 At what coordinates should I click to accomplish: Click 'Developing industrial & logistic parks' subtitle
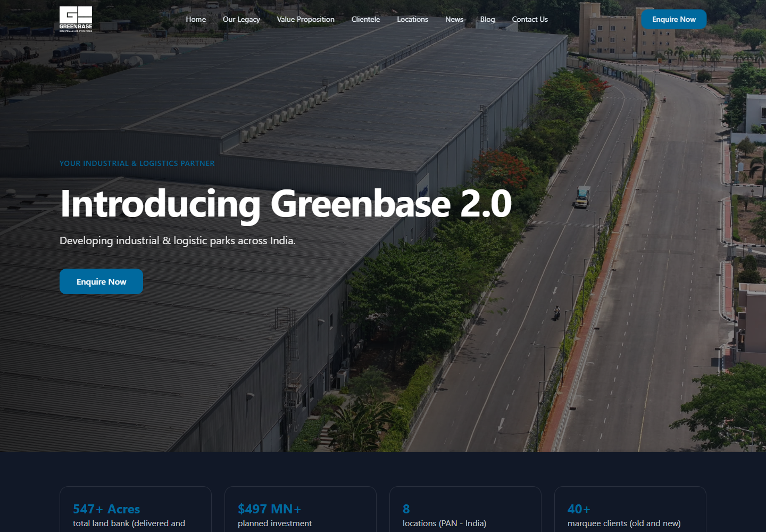[178, 240]
